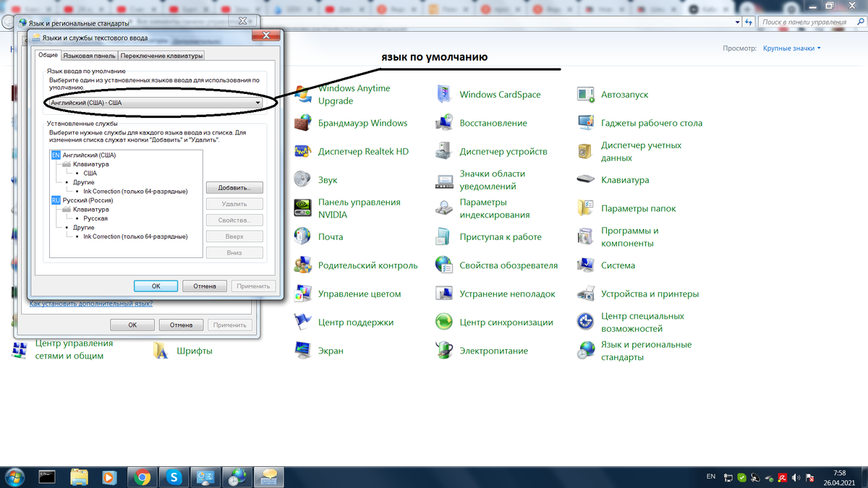Select Клавиатура node under Русский (Россия)
The image size is (868, 488).
(x=91, y=209)
